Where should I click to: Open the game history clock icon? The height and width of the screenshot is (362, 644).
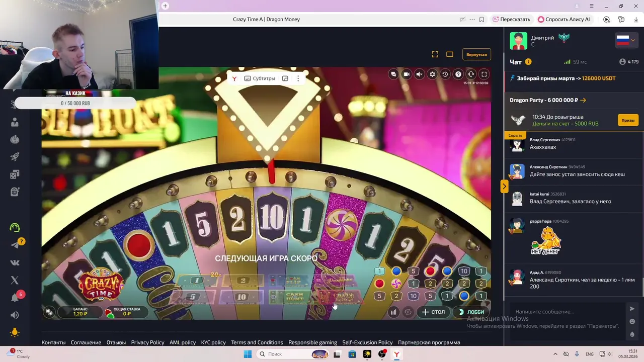click(445, 74)
